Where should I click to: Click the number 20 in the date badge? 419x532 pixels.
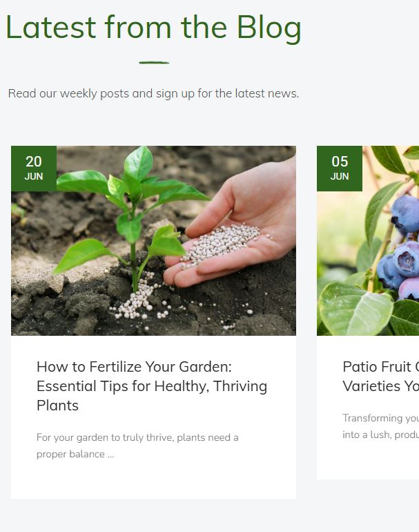(34, 162)
